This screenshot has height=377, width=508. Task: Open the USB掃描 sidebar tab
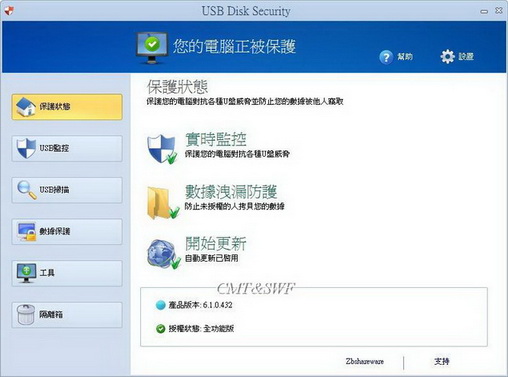67,190
